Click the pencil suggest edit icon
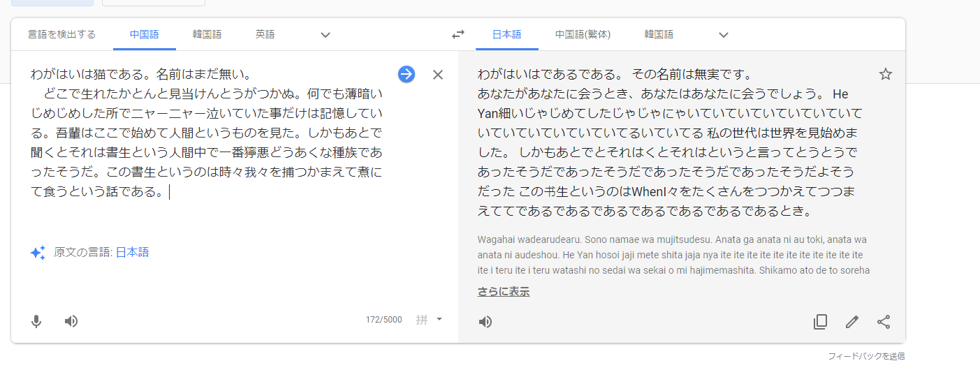This screenshot has width=980, height=384. 851,322
